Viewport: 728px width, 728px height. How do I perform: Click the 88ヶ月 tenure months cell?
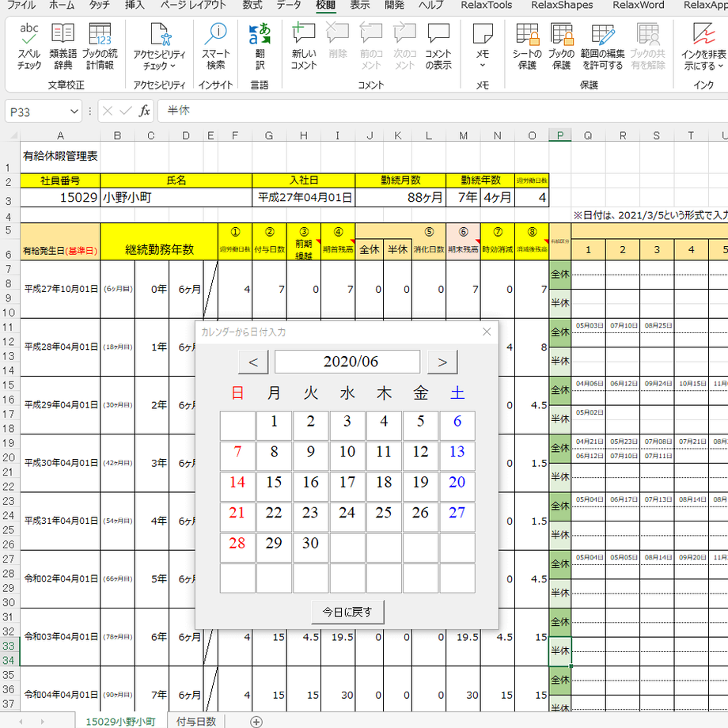pos(400,198)
